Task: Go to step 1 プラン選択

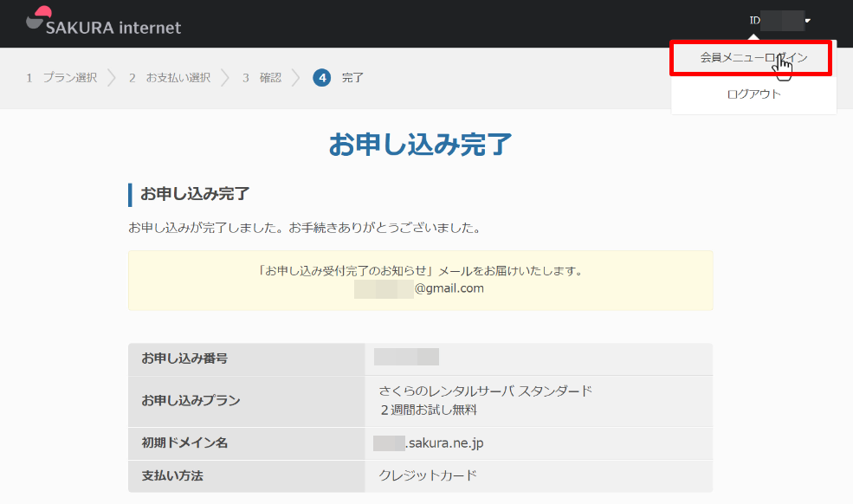Action: 62,78
